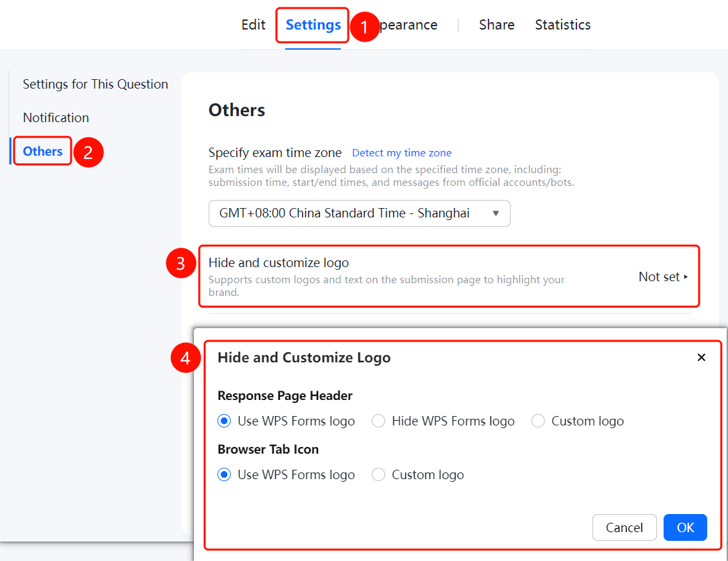This screenshot has width=728, height=561.
Task: Open Settings for This Question section
Action: 95,84
